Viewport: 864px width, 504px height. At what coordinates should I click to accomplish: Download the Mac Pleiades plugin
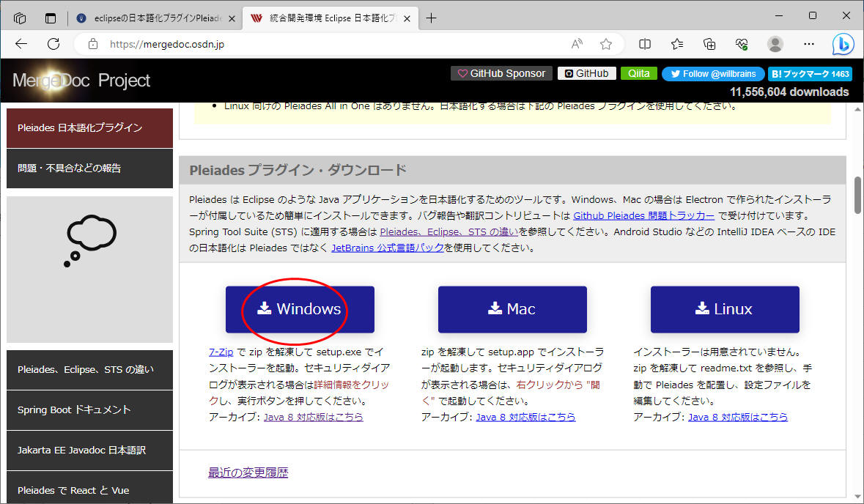(512, 309)
